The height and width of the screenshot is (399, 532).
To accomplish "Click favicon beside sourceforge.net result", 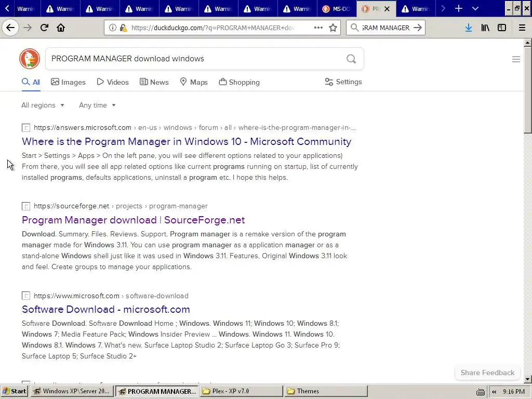I will (x=26, y=206).
